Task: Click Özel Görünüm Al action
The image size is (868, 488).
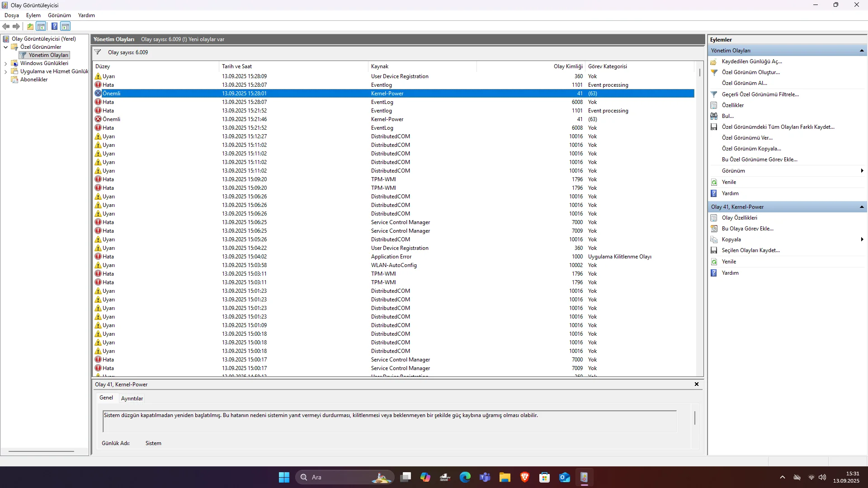Action: pyautogui.click(x=744, y=83)
